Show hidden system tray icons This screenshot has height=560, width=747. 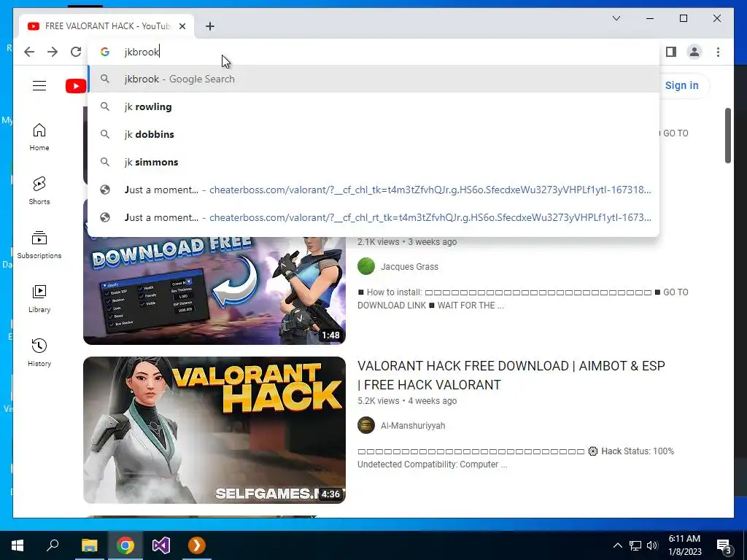[617, 545]
